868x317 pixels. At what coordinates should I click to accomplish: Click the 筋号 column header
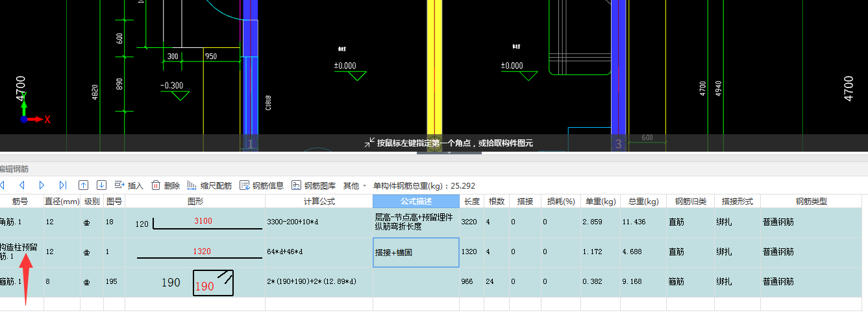click(x=21, y=202)
